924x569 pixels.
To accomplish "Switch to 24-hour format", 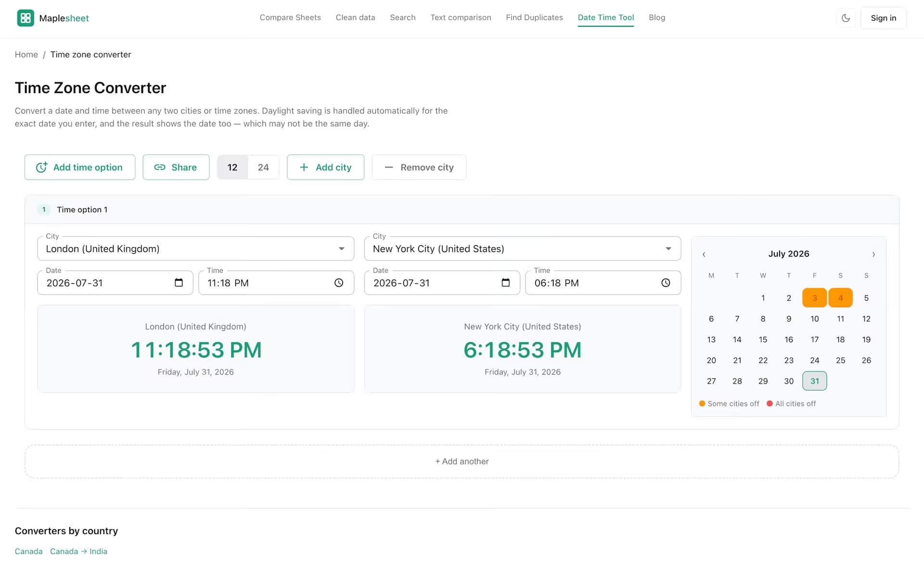I will pos(263,167).
